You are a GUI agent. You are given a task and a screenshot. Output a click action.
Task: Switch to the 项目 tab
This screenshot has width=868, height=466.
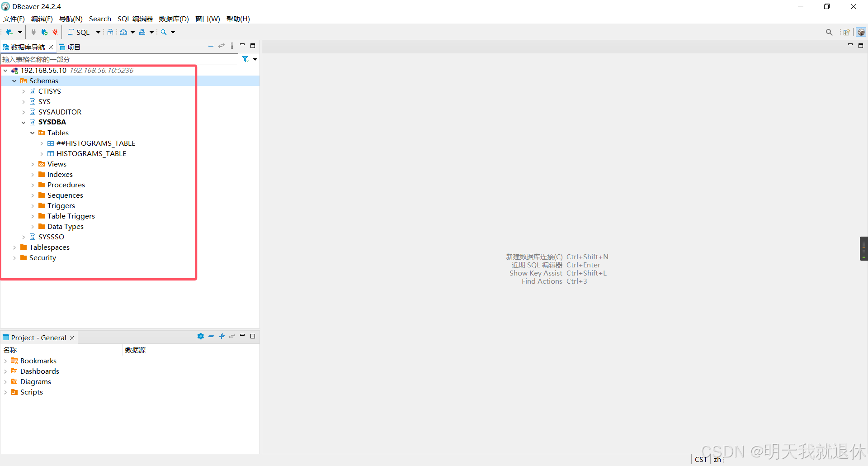(70, 47)
